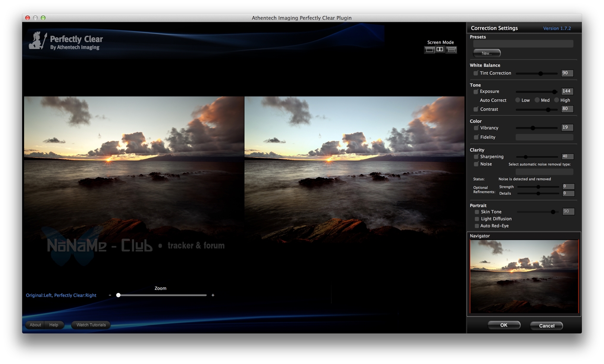Select the High auto correct radio button
Viewport: 604px width, 364px height.
point(557,100)
